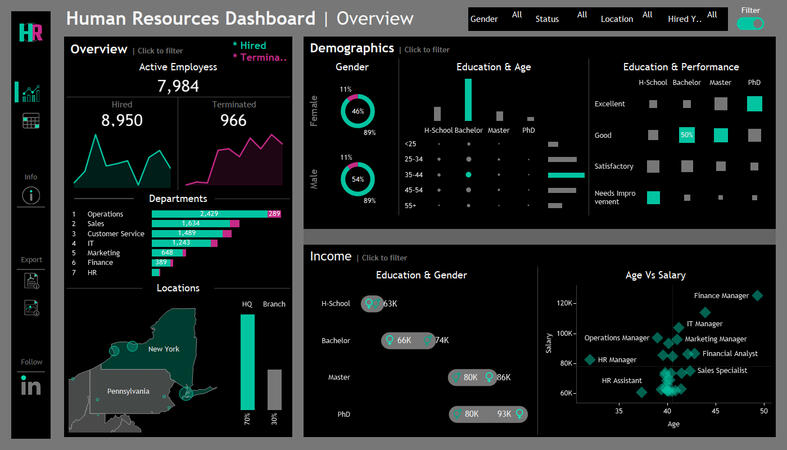Export using the lower export icon
The image size is (787, 450).
30,308
